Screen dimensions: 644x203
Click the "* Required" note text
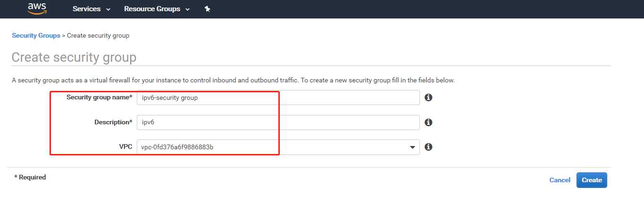(x=30, y=177)
